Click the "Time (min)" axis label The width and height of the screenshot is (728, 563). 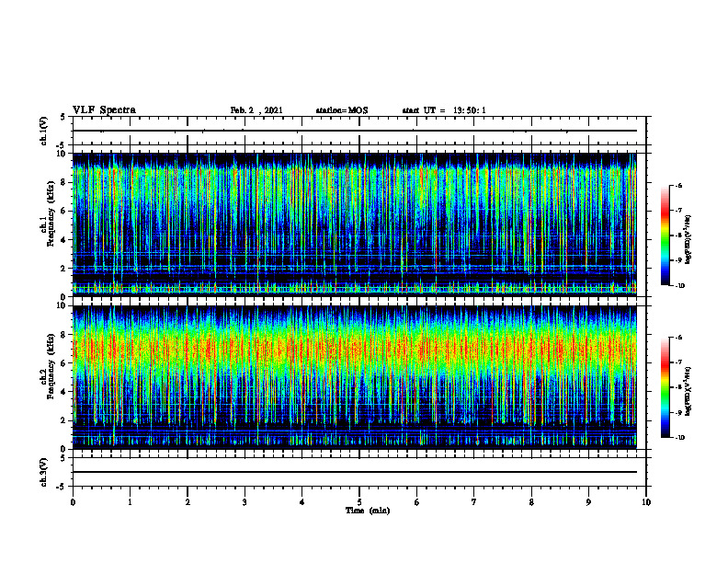click(x=368, y=511)
